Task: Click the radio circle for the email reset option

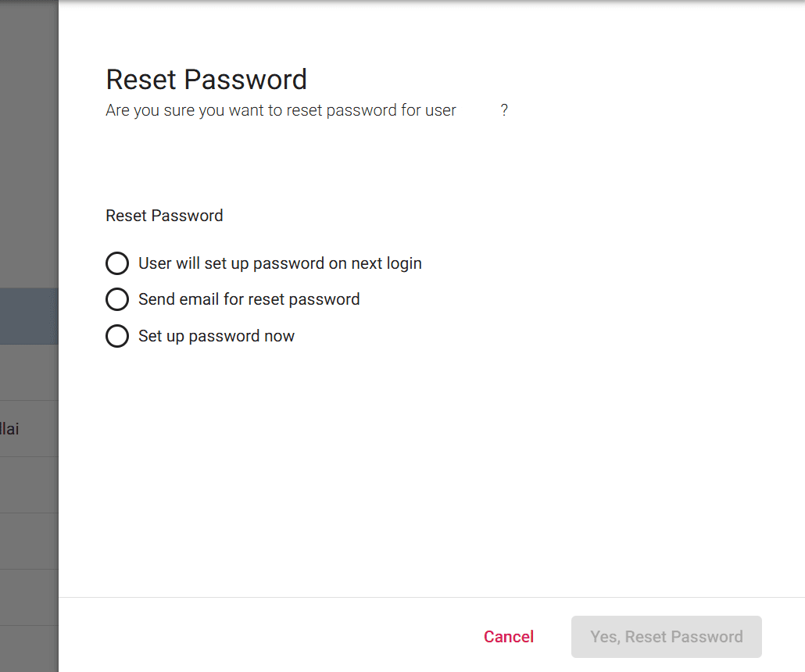Action: click(x=117, y=299)
